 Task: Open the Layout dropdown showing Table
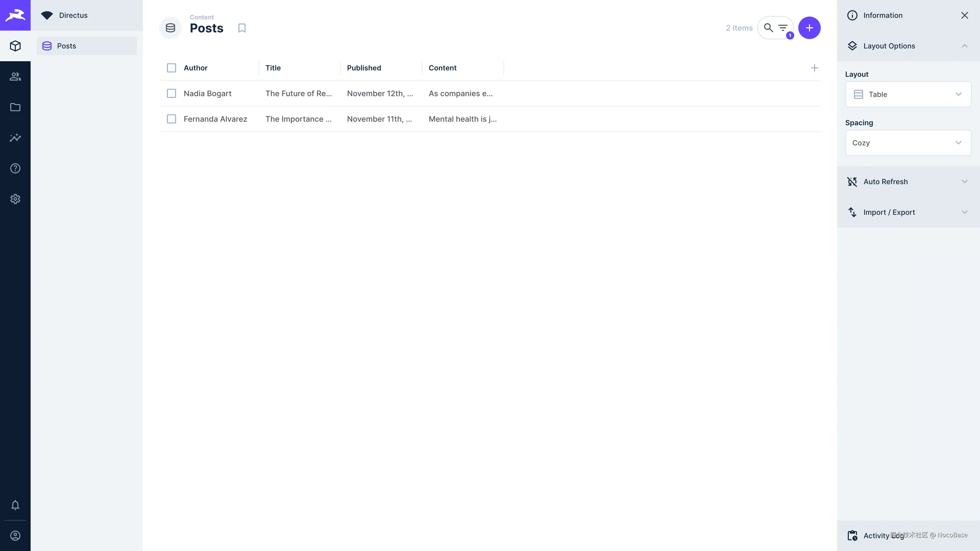(x=908, y=94)
